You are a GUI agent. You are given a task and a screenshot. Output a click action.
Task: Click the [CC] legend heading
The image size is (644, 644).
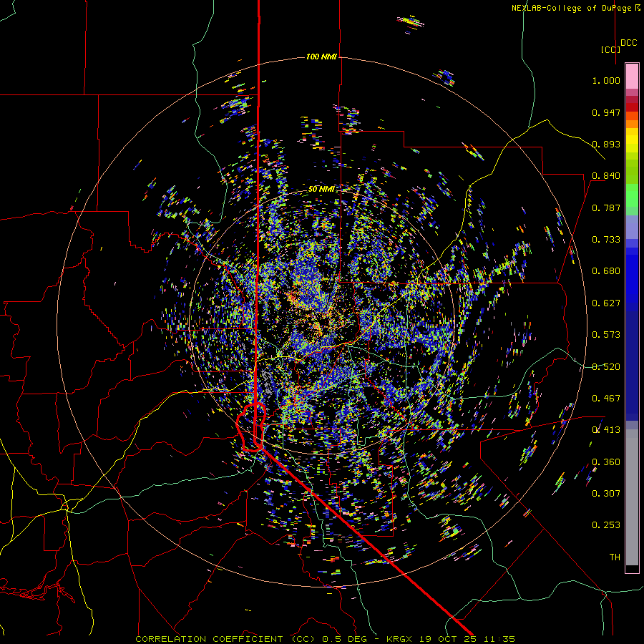click(610, 49)
